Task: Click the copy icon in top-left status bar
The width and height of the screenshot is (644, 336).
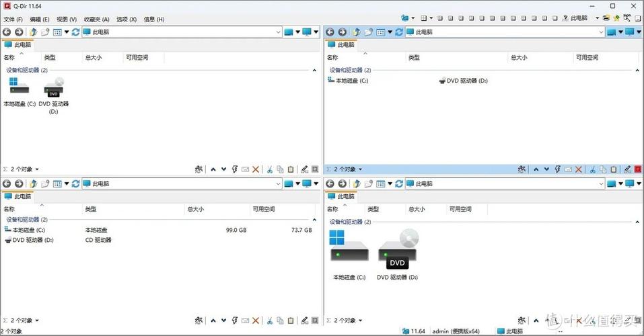Action: coord(280,169)
